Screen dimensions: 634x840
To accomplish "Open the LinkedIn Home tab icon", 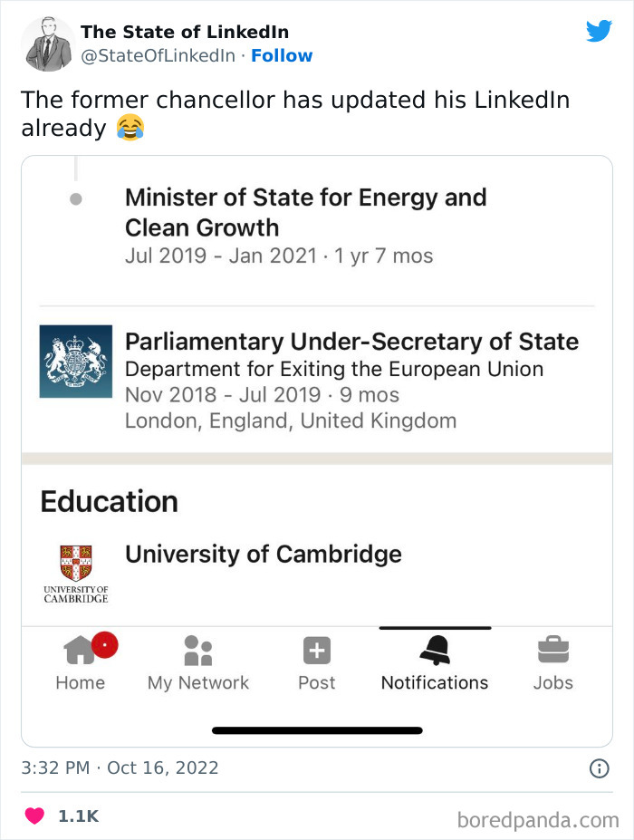I will (x=81, y=649).
